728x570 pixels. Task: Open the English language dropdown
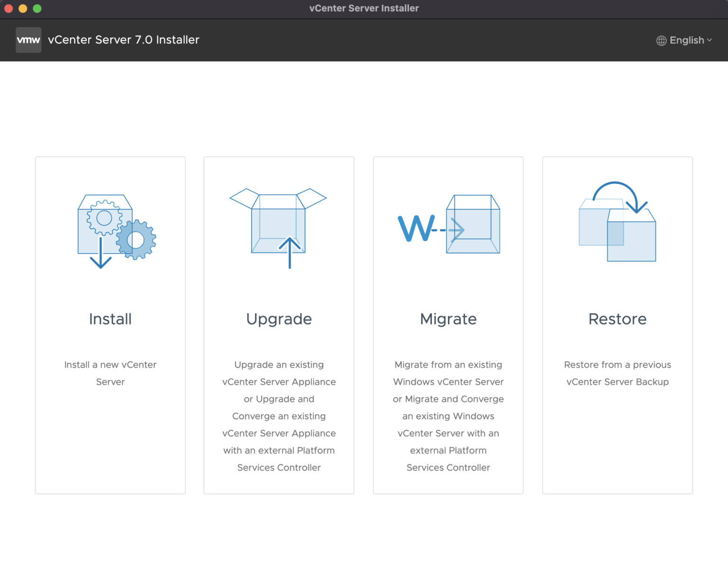[687, 40]
